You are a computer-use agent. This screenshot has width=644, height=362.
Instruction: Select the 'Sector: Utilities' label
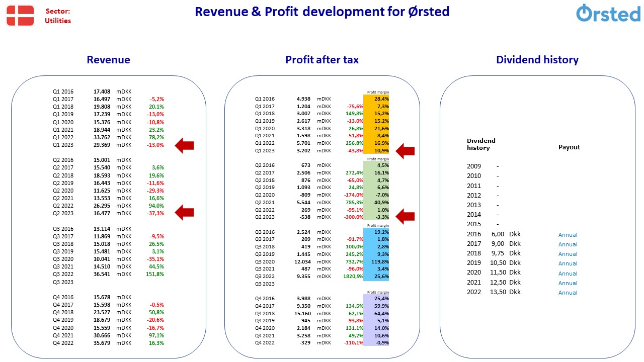tap(58, 16)
